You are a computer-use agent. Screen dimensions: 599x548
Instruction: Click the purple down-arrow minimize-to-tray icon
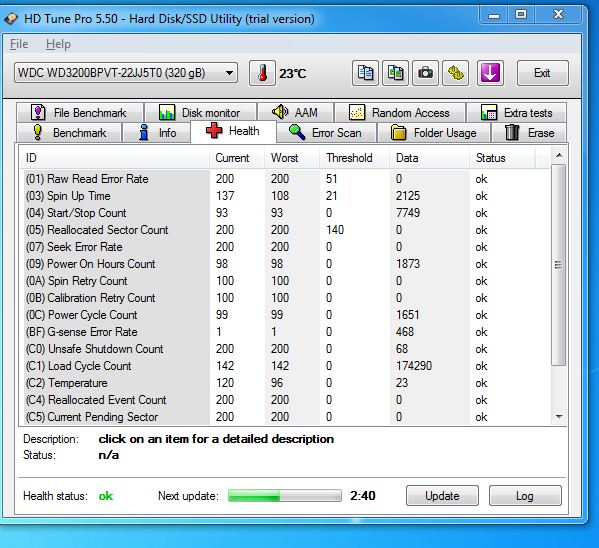(490, 73)
